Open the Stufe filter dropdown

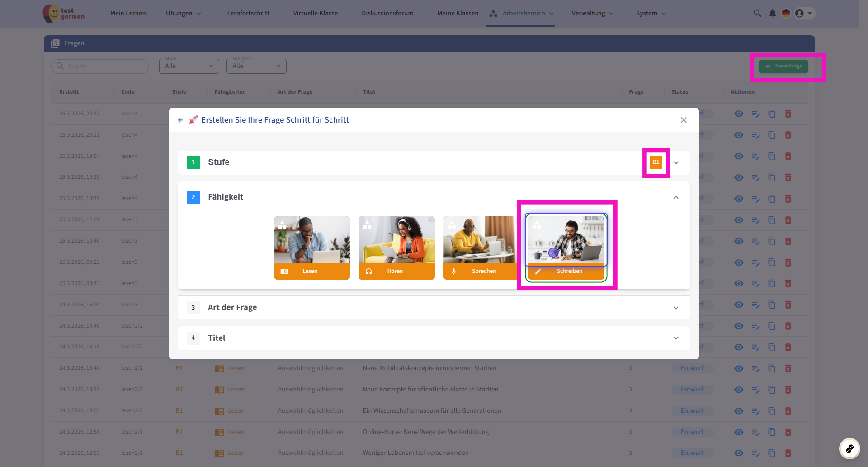tap(189, 66)
